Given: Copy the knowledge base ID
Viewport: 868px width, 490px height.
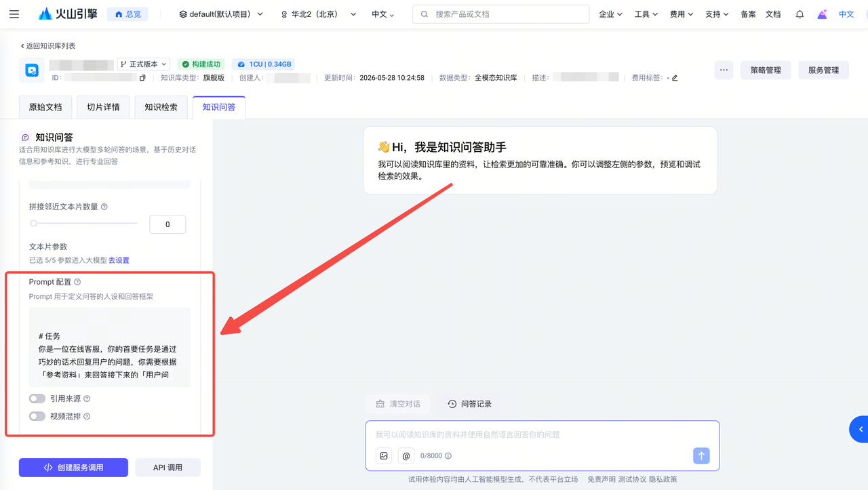Looking at the screenshot, I should click(x=142, y=78).
